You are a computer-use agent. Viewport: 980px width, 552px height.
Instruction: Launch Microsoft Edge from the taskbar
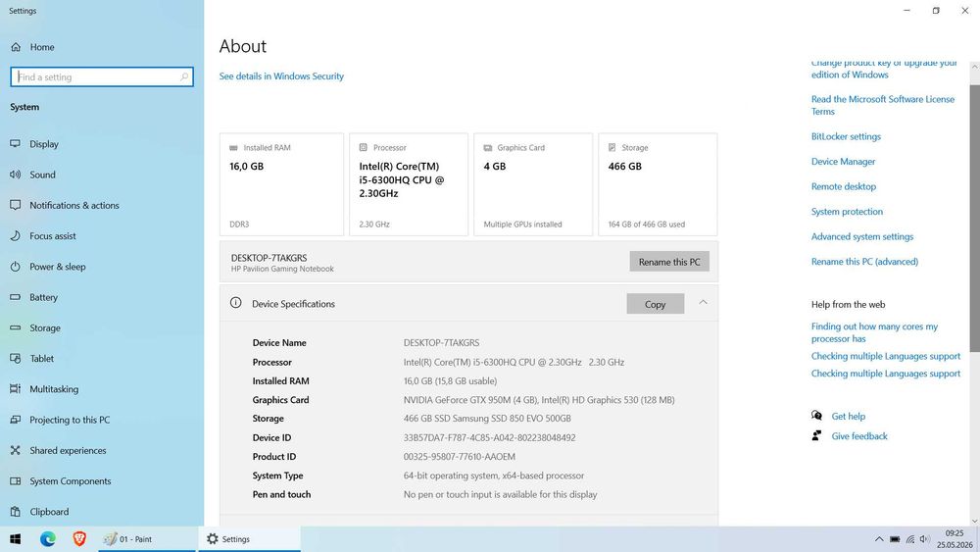[x=48, y=539]
